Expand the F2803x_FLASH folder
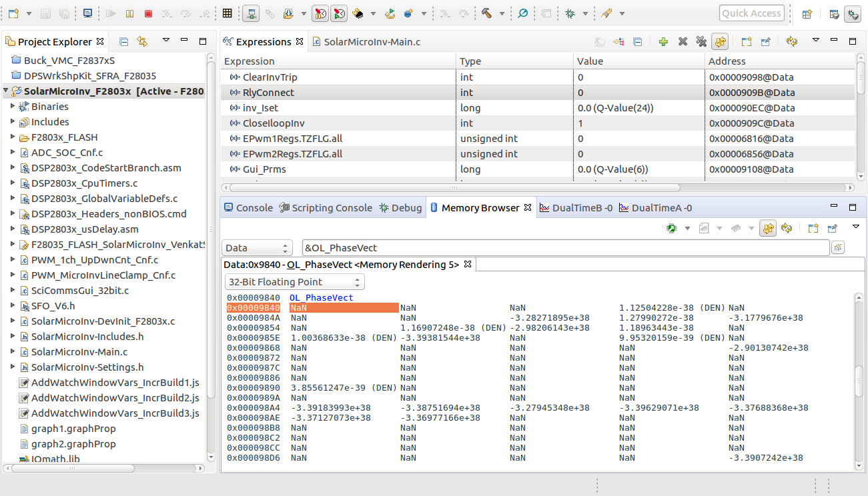Image resolution: width=868 pixels, height=496 pixels. (x=13, y=137)
